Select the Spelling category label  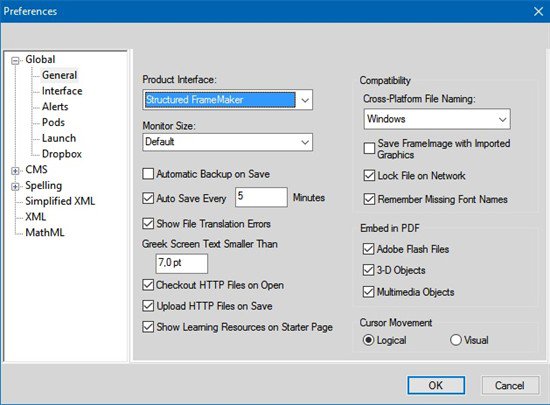[x=43, y=185]
